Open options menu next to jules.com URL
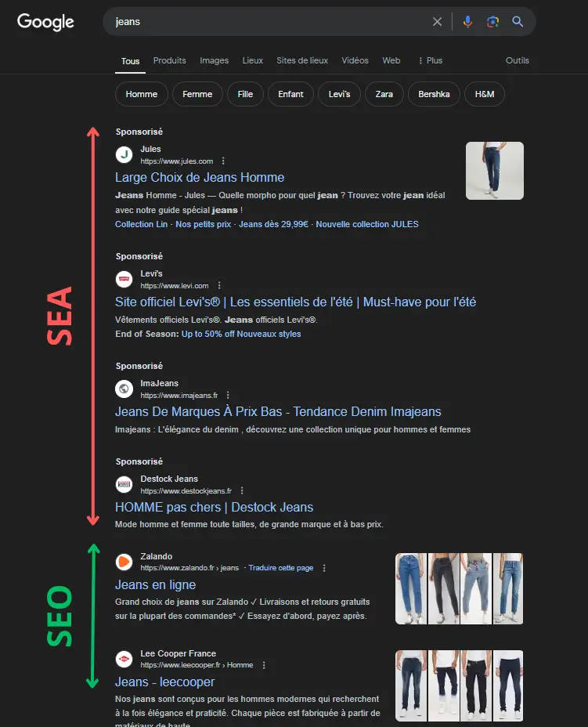 (223, 161)
